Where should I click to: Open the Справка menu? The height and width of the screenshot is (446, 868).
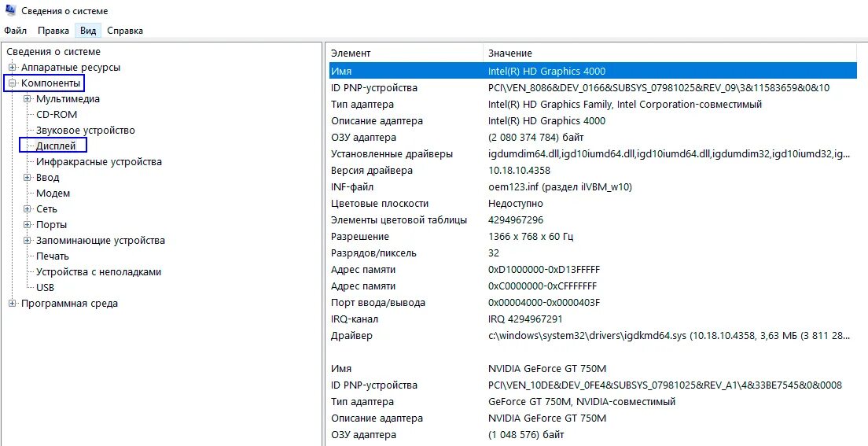click(124, 31)
